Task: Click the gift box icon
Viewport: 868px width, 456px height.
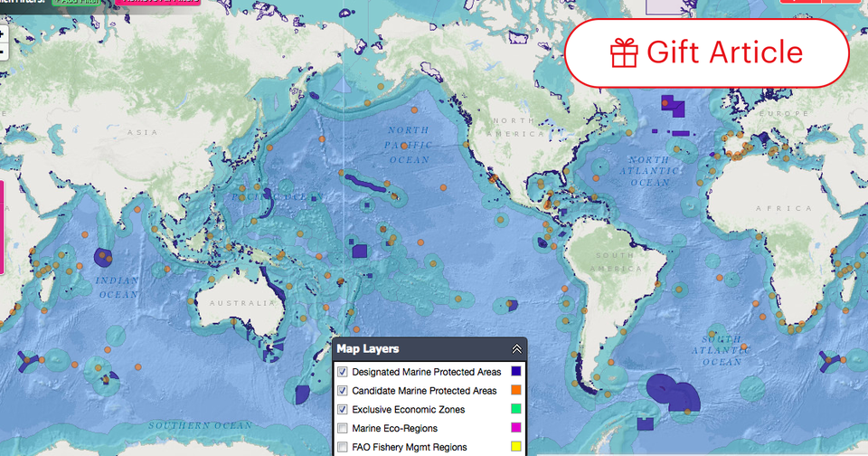Action: click(624, 52)
